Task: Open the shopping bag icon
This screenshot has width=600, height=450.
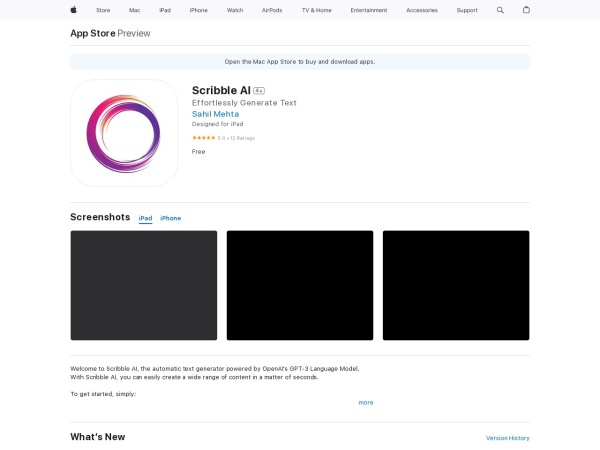Action: [x=527, y=10]
